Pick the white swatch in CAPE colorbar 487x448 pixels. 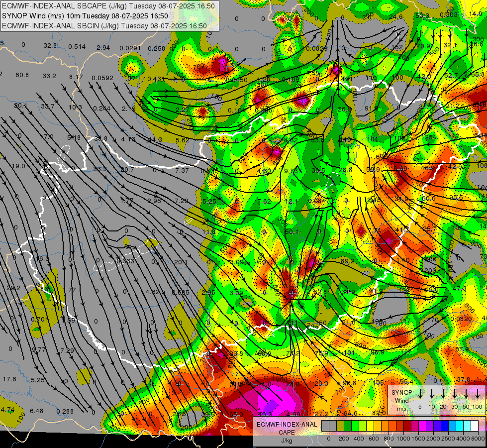474,426
